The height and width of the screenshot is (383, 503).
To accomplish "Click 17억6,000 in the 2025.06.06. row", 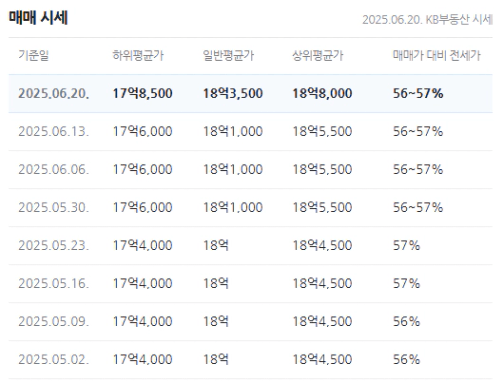I will [142, 169].
